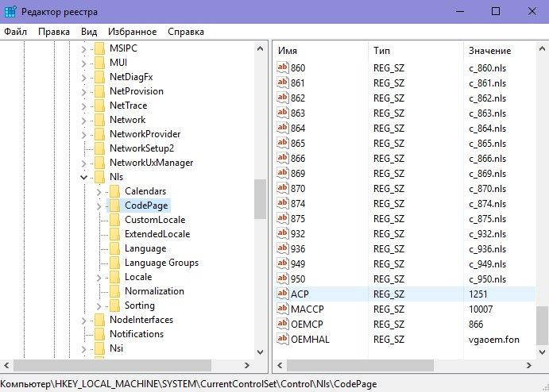Collapse the Nls tree node
This screenshot has height=392, width=549.
click(x=84, y=177)
